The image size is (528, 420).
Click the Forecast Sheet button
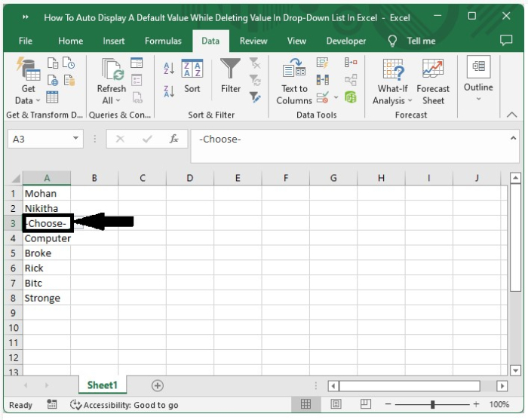(x=433, y=81)
